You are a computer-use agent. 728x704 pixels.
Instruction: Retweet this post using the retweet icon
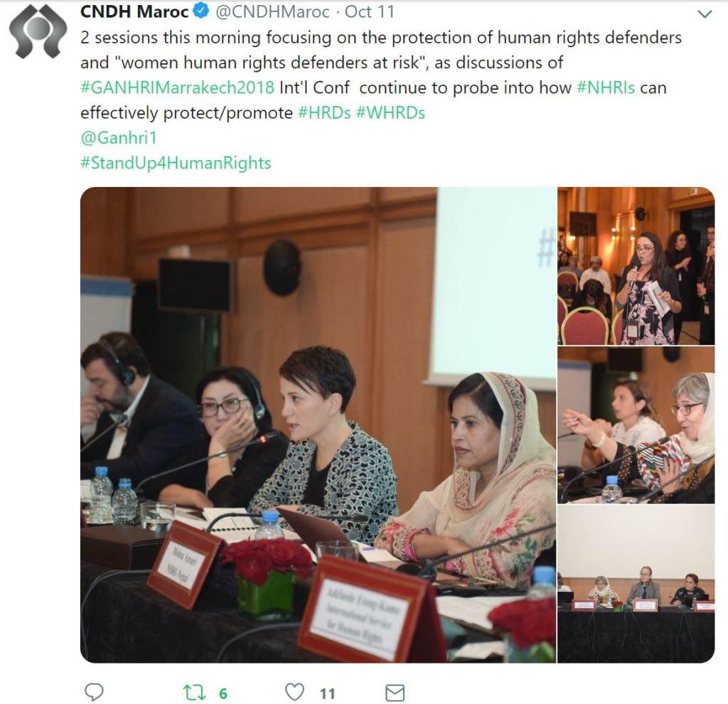click(x=195, y=693)
